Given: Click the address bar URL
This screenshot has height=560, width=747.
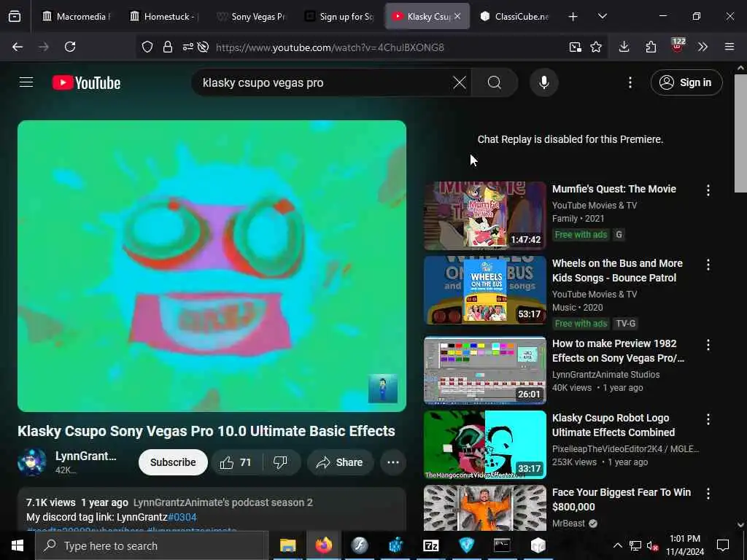Looking at the screenshot, I should pyautogui.click(x=330, y=47).
